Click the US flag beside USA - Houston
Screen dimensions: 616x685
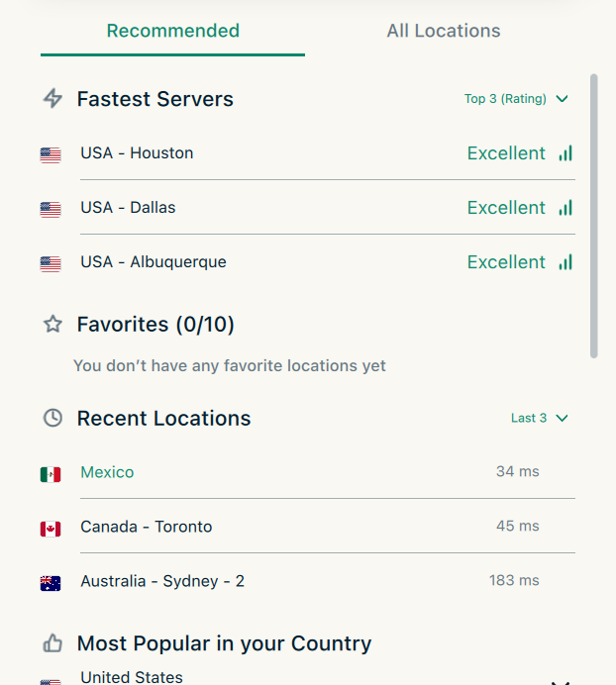[51, 155]
